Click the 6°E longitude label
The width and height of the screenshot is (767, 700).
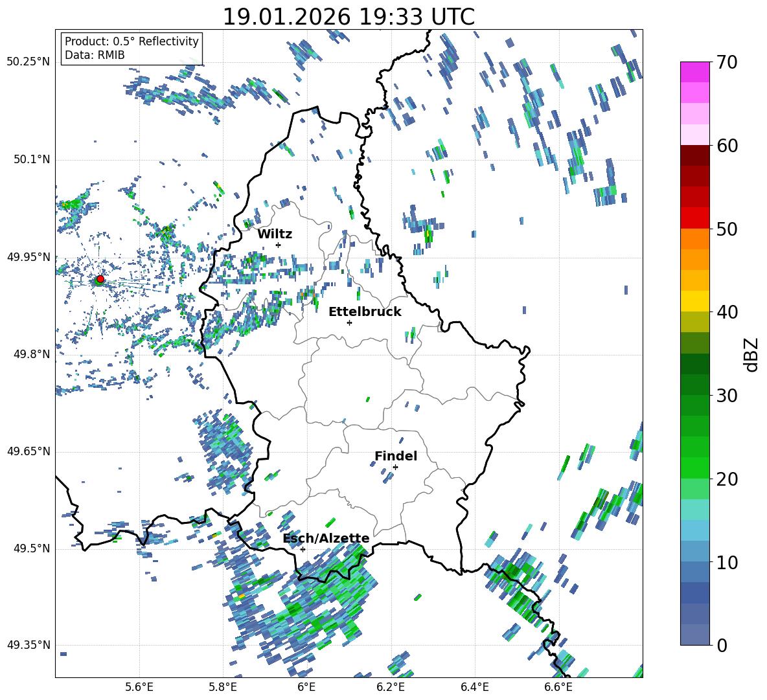click(306, 688)
